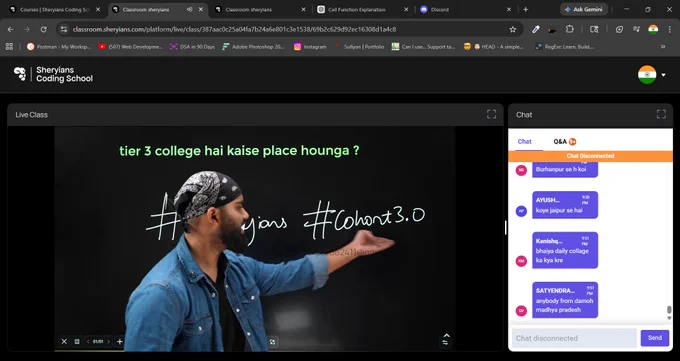Click the fit-to-screen icon in video toolbar

coord(272,342)
